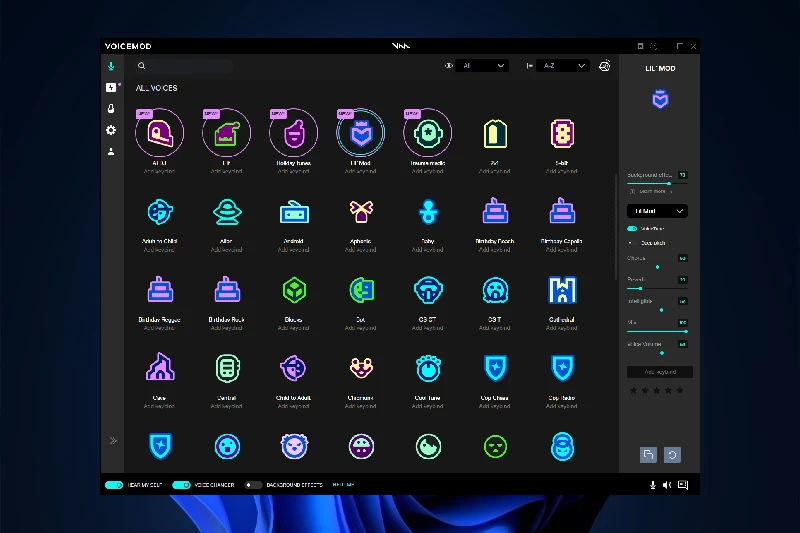Select the Cooltune voice icon
This screenshot has height=533, width=800.
[428, 368]
